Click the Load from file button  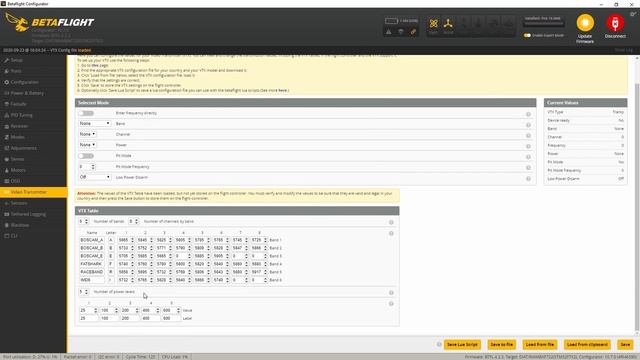540,344
